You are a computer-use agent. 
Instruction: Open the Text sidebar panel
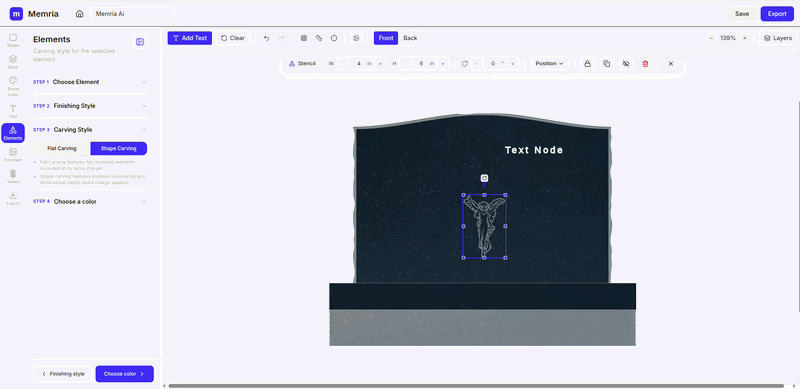[13, 111]
